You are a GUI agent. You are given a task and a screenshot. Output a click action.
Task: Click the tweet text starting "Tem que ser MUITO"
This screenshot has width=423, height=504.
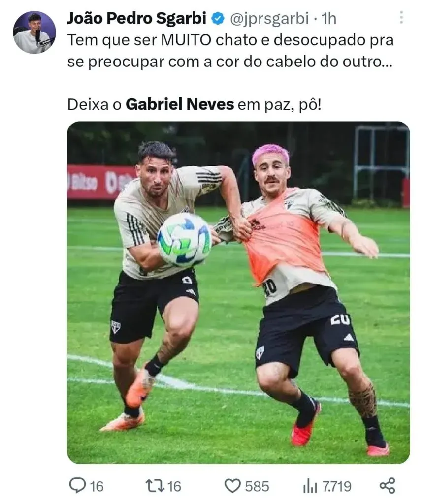pyautogui.click(x=230, y=51)
